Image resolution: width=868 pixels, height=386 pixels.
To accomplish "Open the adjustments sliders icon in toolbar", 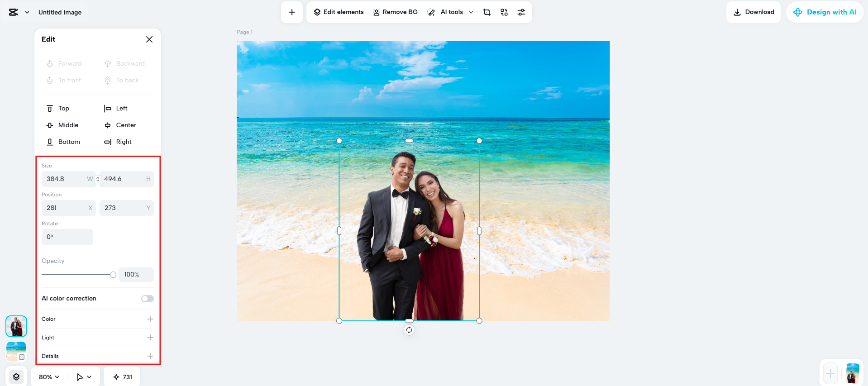I will (x=521, y=12).
